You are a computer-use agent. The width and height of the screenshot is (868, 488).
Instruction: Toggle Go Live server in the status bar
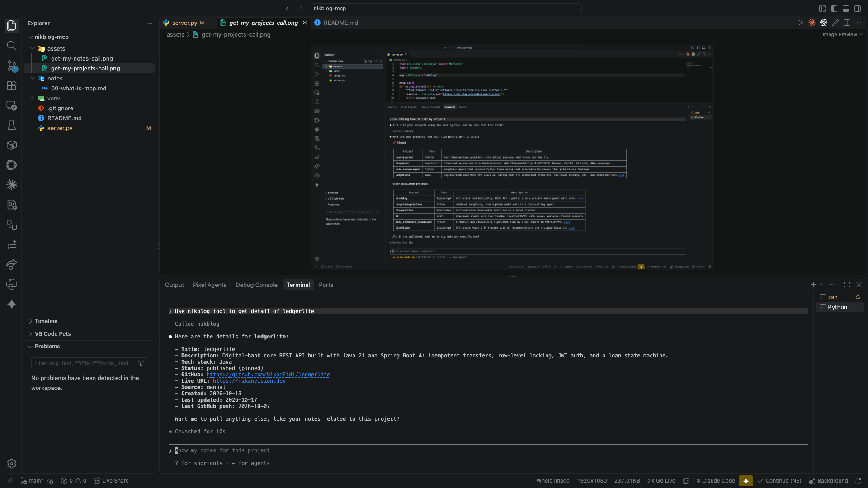(x=661, y=481)
